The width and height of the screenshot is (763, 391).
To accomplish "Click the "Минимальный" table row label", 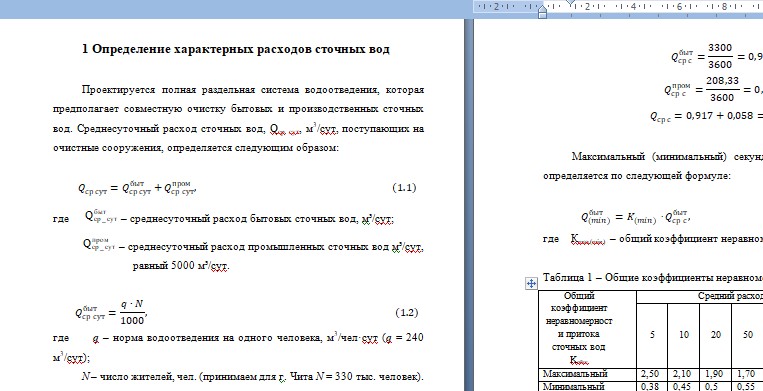I will click(x=573, y=386).
